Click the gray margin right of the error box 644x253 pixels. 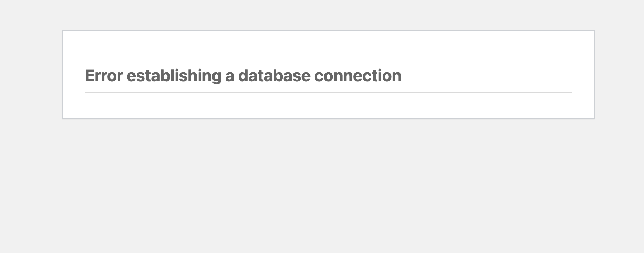pyautogui.click(x=619, y=74)
